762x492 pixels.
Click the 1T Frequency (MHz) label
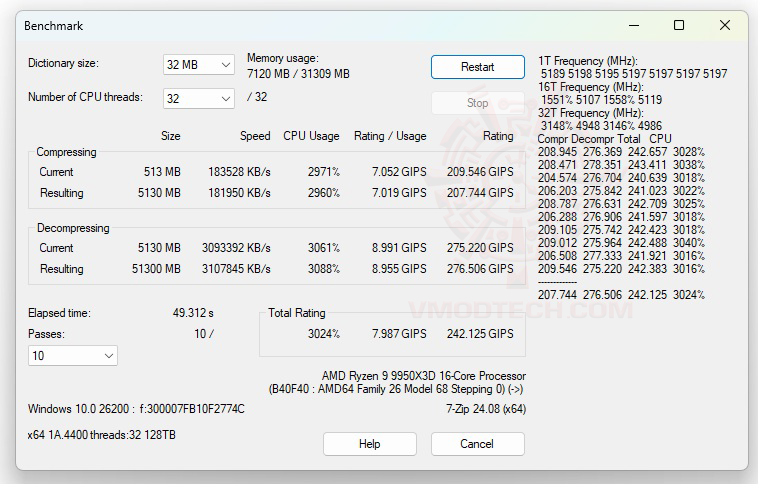point(588,61)
